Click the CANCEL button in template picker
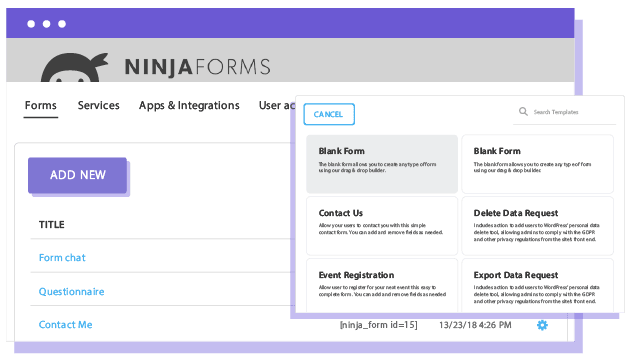 click(x=329, y=114)
